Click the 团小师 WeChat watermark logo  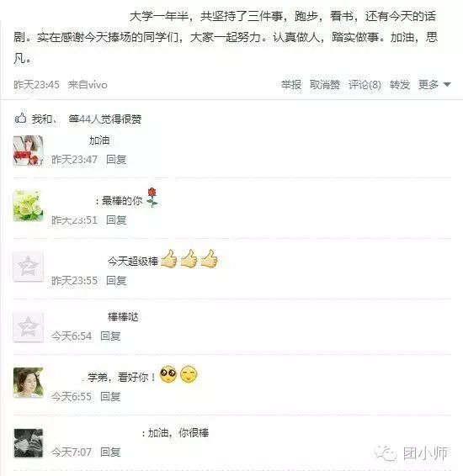412,453
